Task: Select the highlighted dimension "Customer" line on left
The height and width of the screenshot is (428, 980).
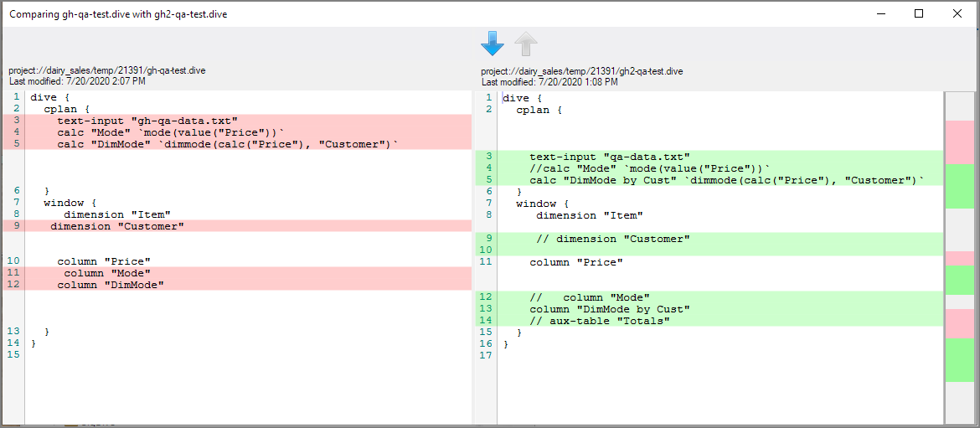Action: point(117,226)
